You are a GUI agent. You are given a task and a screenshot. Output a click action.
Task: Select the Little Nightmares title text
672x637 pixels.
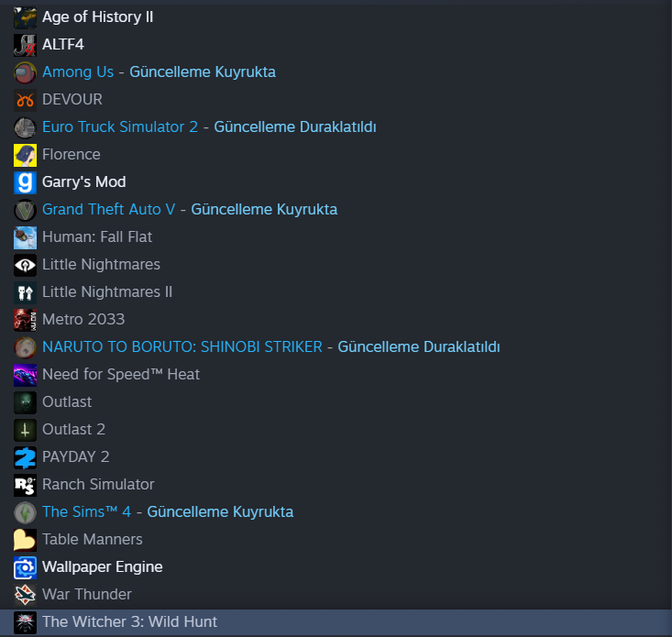pyautogui.click(x=101, y=264)
